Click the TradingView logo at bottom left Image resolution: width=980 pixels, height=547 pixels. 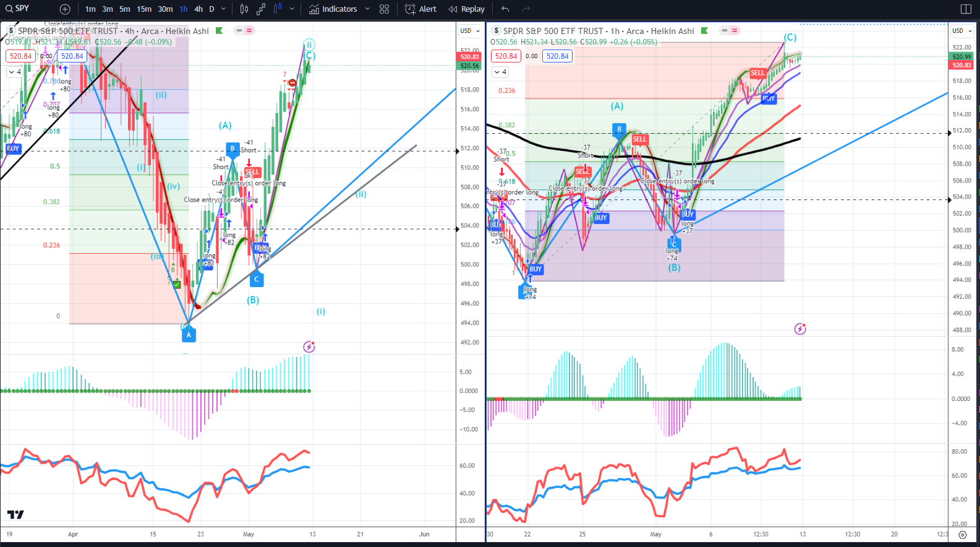15,515
